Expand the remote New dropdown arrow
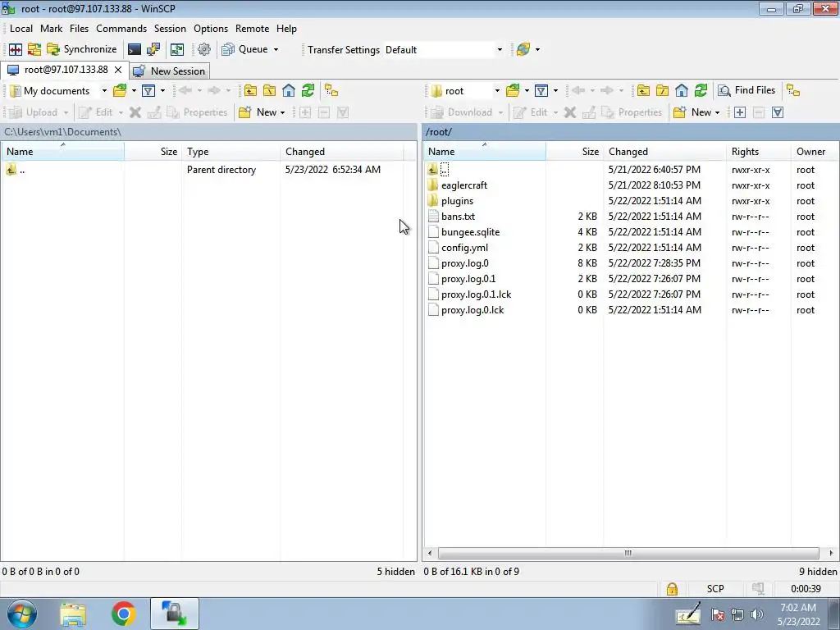The image size is (840, 630). (717, 112)
